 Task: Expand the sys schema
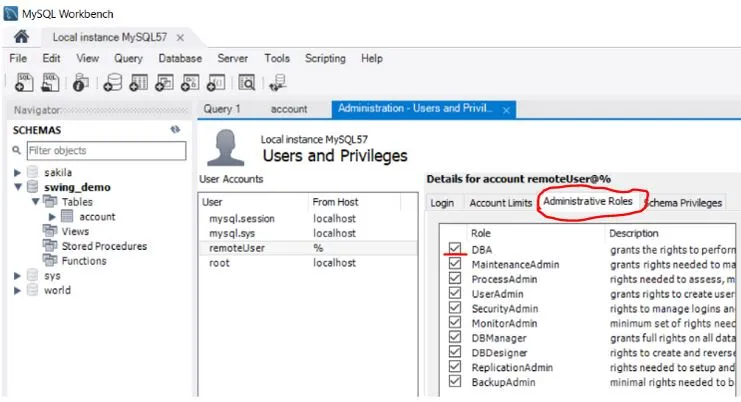pos(17,276)
